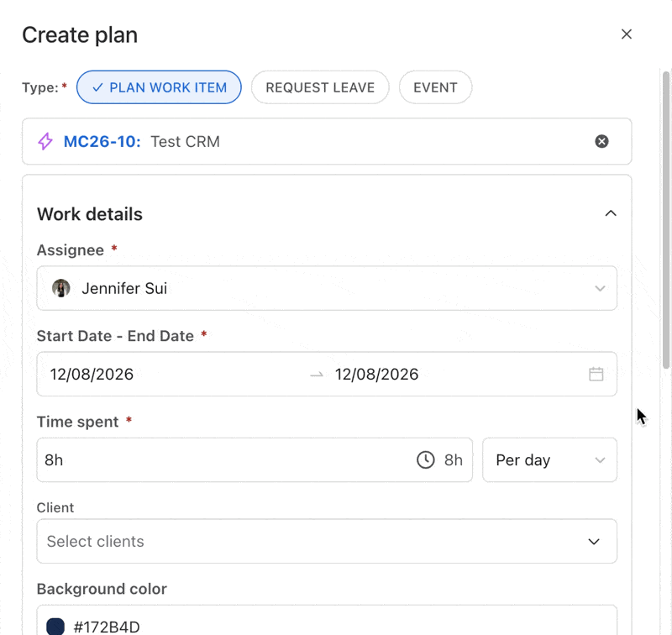Click Jennifer Sui's avatar
Image resolution: width=672 pixels, height=635 pixels.
[60, 288]
